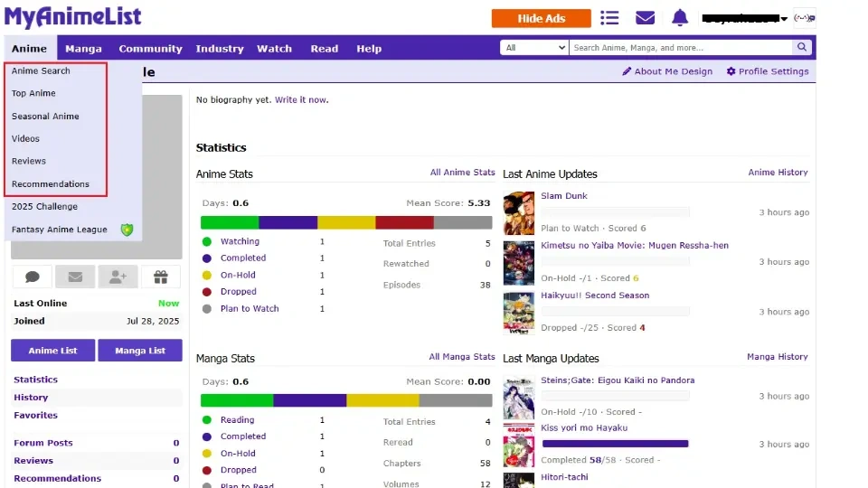Select 2025 Challenge menu entry
This screenshot has width=868, height=488.
pyautogui.click(x=45, y=206)
